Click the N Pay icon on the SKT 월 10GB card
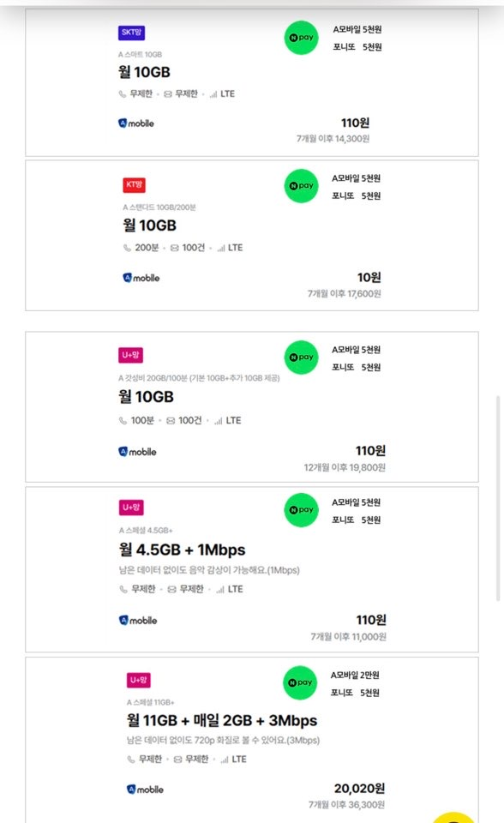Image resolution: width=504 pixels, height=823 pixels. [300, 37]
